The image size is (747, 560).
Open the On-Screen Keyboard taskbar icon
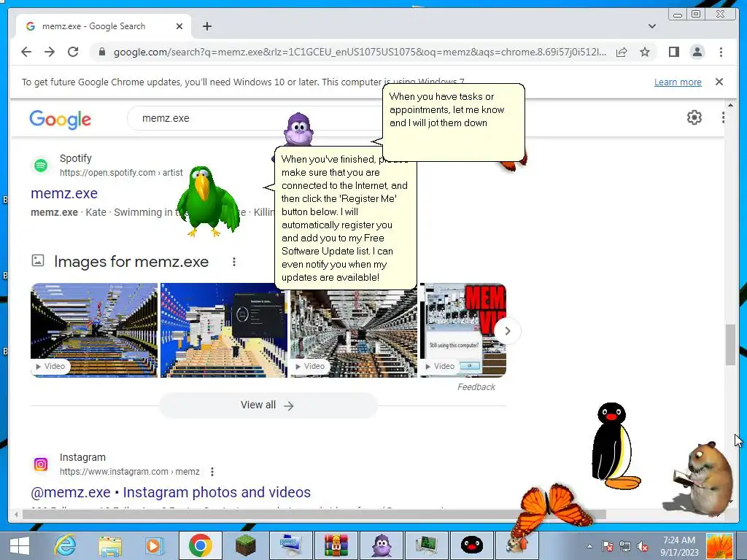coord(290,545)
